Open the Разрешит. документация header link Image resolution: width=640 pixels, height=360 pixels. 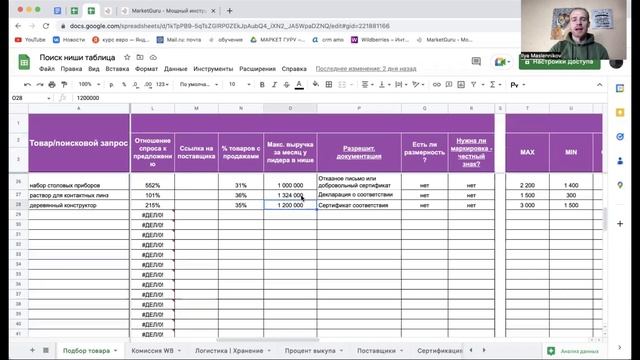click(359, 152)
